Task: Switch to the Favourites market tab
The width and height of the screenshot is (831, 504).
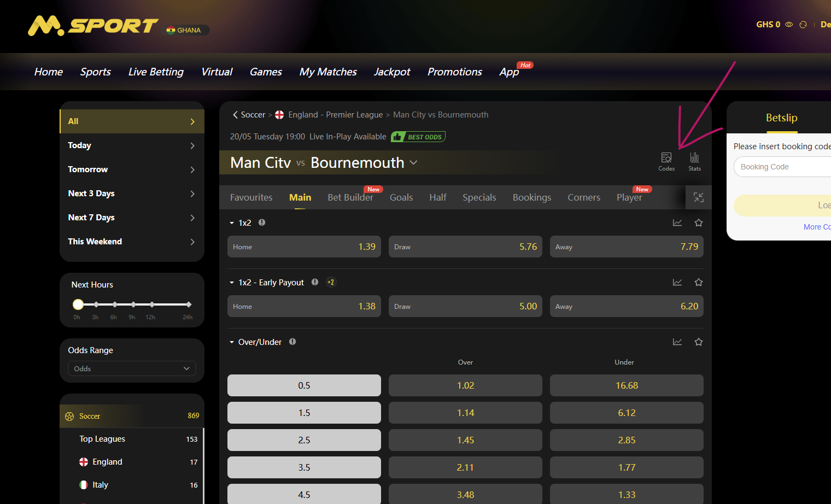Action: 251,197
